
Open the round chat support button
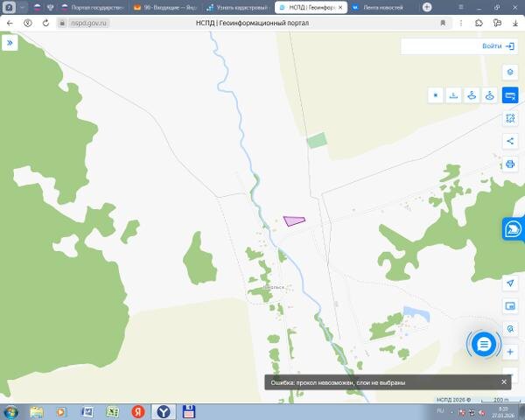click(484, 344)
